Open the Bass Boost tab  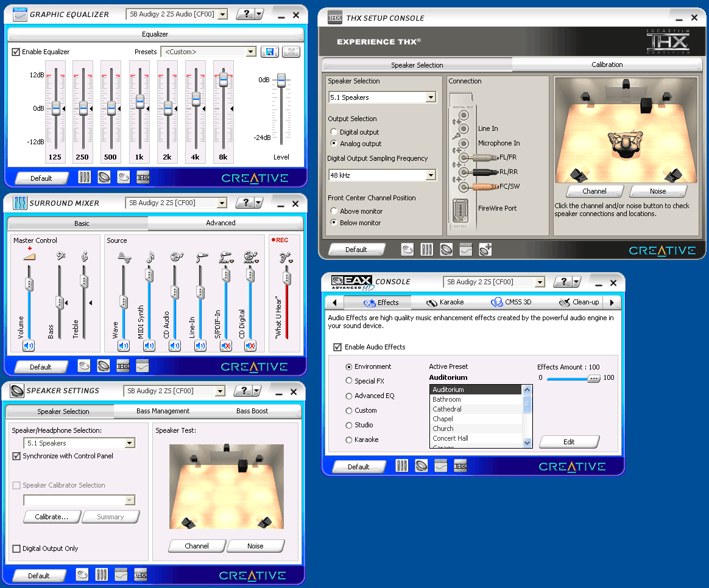(x=252, y=411)
